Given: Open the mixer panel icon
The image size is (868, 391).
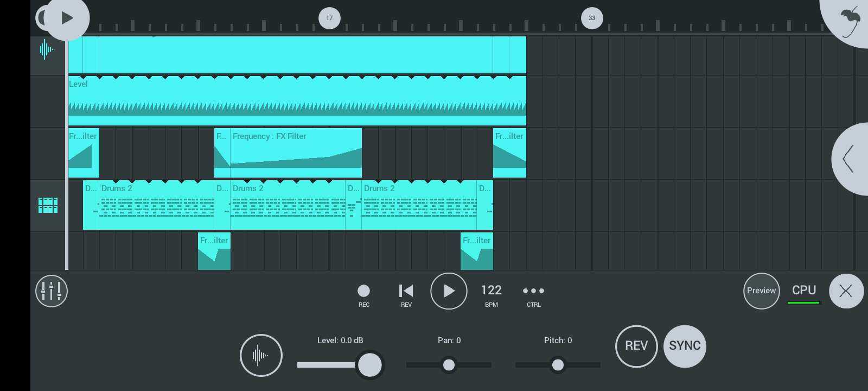Looking at the screenshot, I should pos(52,291).
